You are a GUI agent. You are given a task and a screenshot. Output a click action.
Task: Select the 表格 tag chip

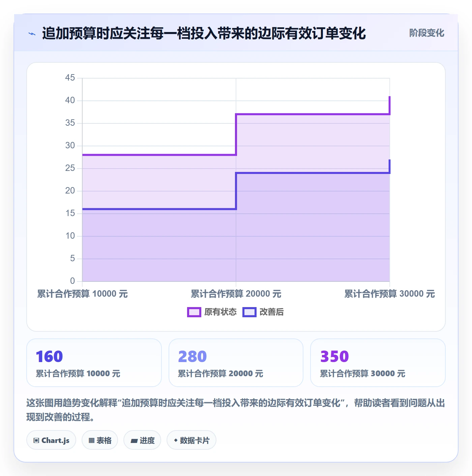tap(100, 440)
